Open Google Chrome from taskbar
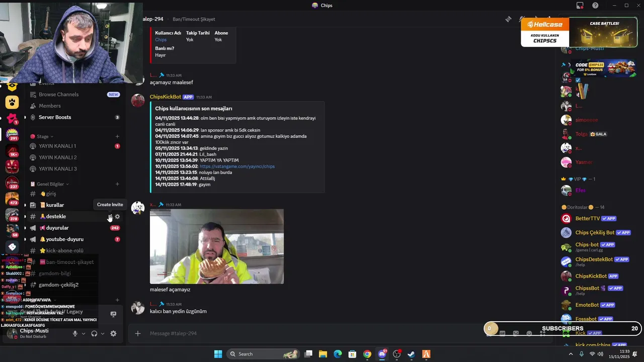 [367, 354]
